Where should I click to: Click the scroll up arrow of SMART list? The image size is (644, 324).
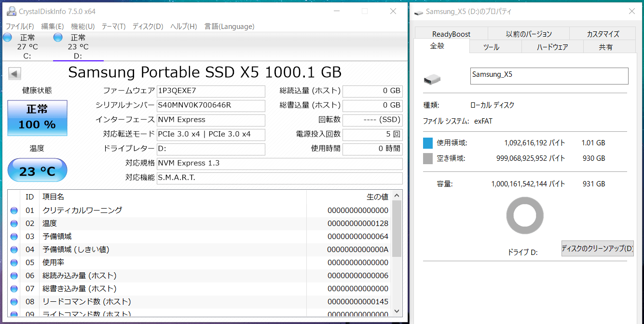click(x=397, y=196)
